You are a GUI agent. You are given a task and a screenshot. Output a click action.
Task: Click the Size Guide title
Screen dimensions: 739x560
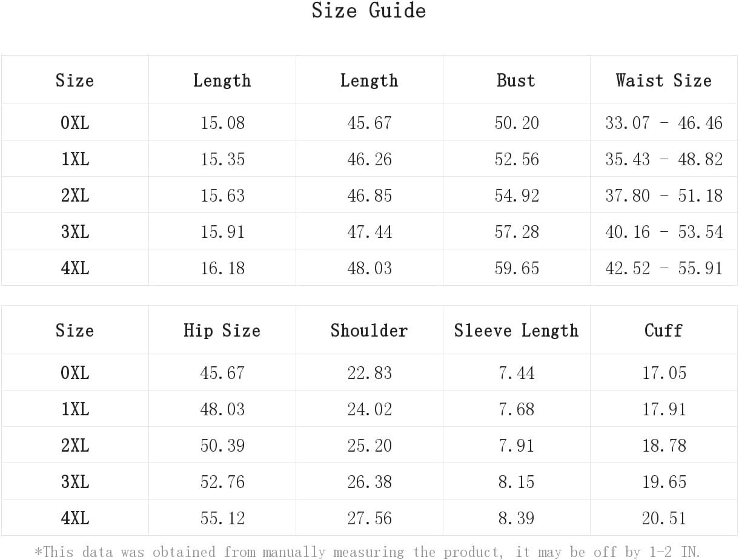coord(369,10)
